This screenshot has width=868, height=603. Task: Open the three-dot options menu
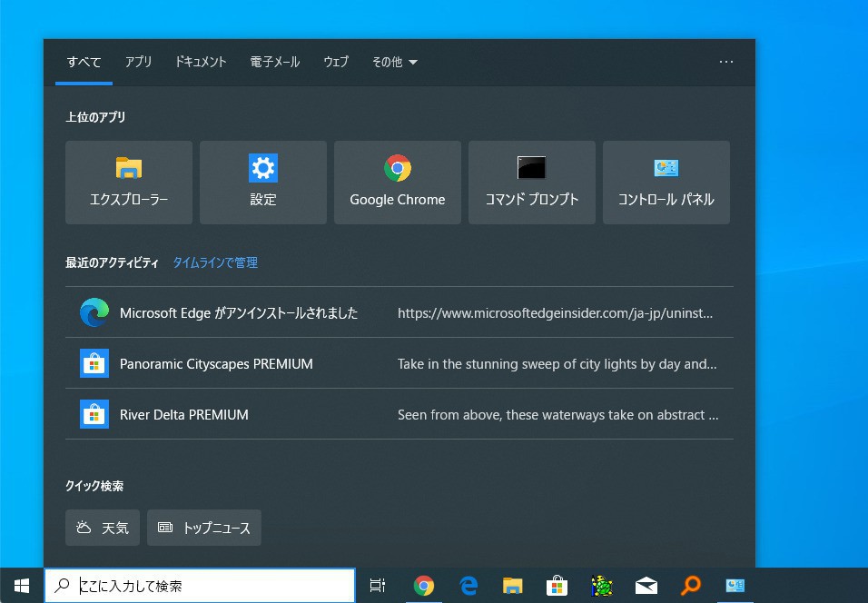point(725,62)
